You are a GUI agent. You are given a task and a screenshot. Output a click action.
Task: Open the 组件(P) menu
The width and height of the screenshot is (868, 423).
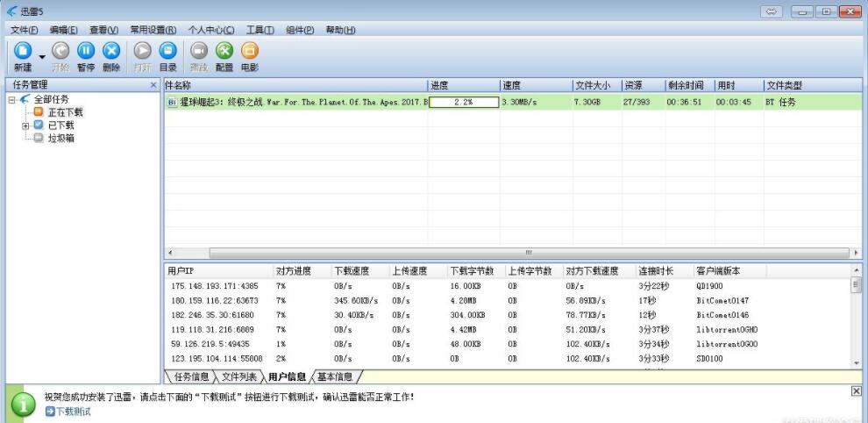point(300,30)
